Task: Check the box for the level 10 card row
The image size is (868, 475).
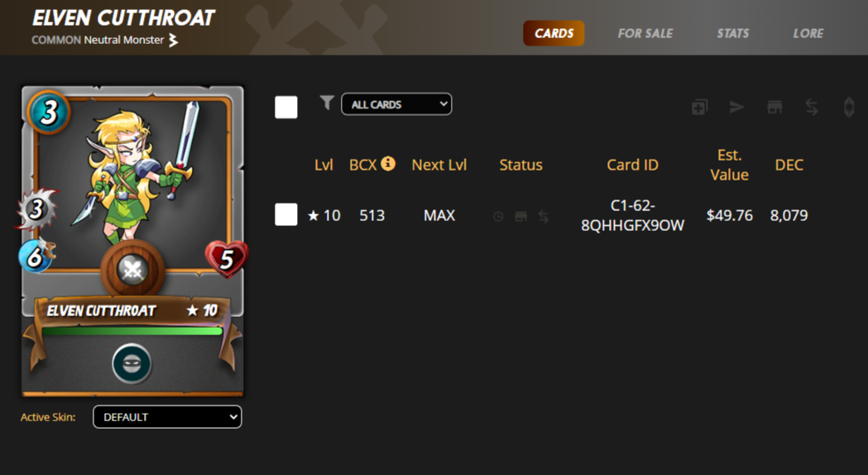Action: [286, 214]
